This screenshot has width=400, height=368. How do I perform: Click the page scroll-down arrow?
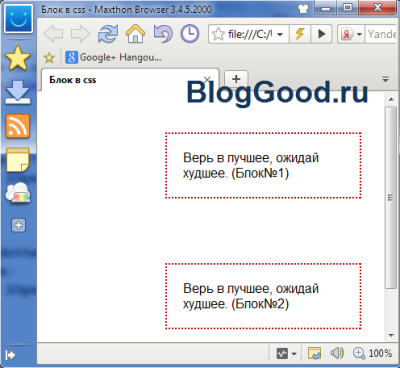(x=391, y=335)
